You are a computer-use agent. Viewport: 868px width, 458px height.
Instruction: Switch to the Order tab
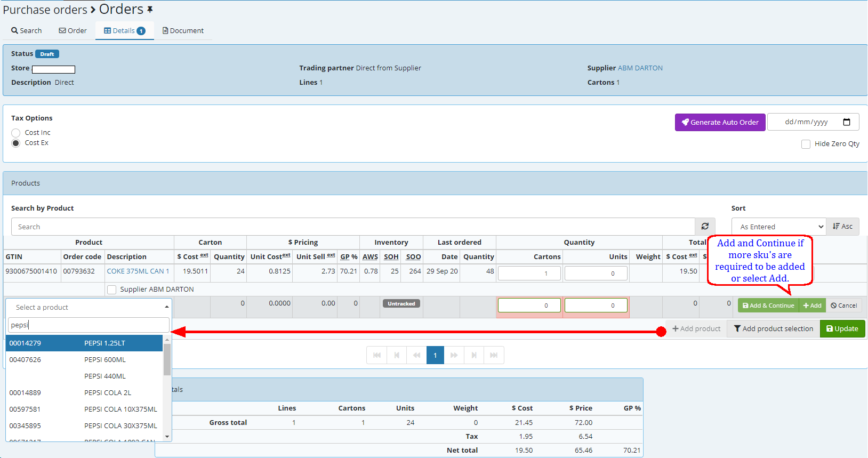tap(73, 31)
